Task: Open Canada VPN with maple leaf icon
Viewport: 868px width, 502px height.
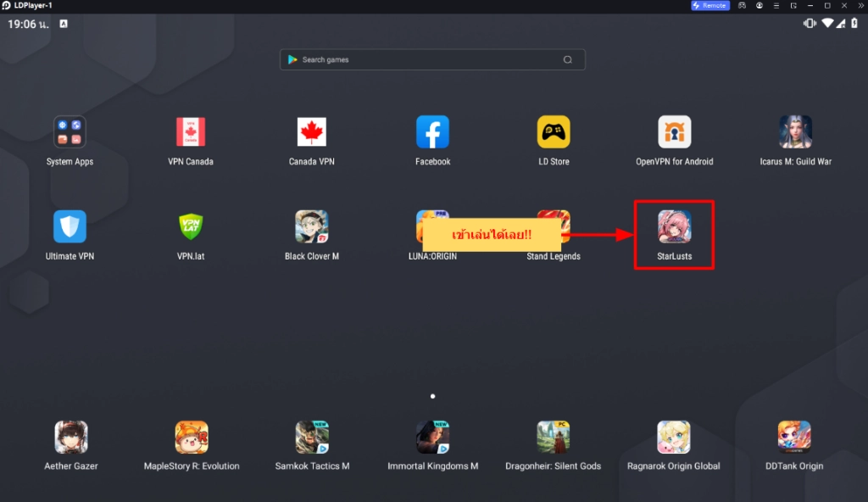Action: click(x=312, y=132)
